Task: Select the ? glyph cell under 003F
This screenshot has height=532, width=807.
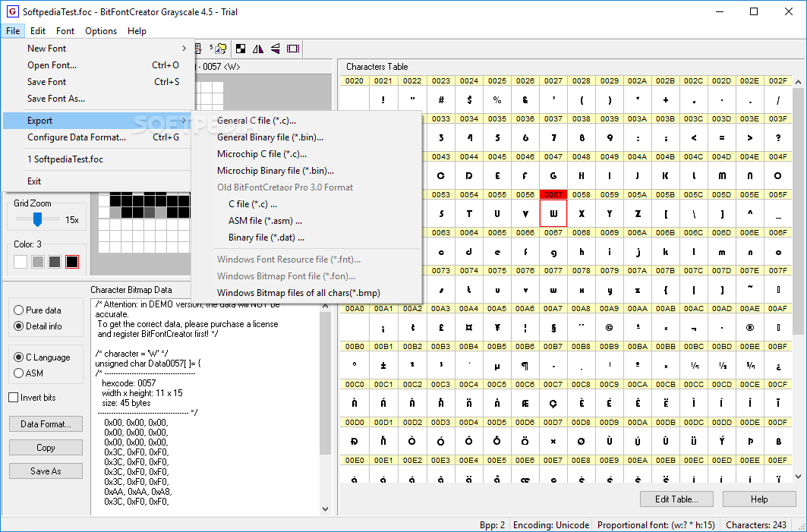Action: click(x=778, y=138)
